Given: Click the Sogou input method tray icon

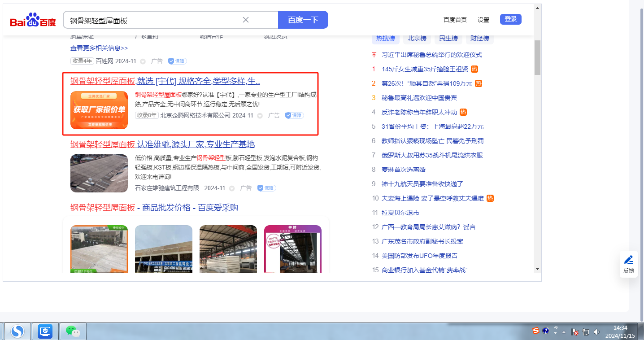Looking at the screenshot, I should click(x=535, y=331).
